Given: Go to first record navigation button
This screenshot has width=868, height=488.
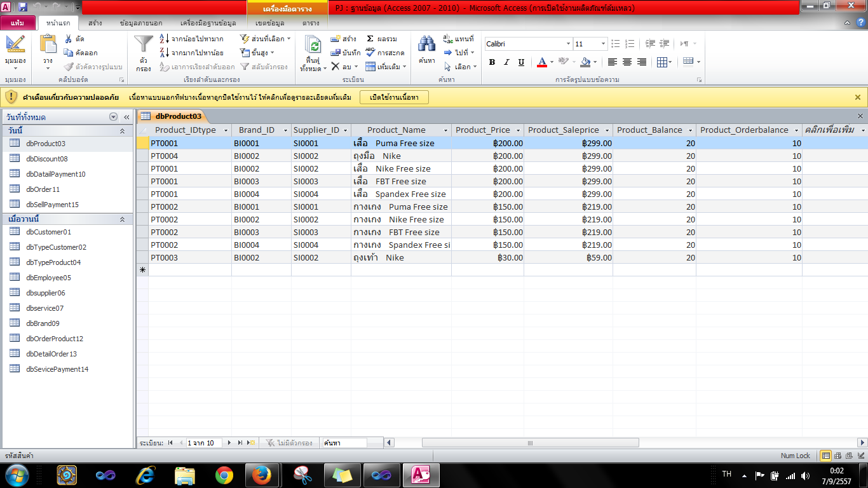Looking at the screenshot, I should pyautogui.click(x=170, y=443).
